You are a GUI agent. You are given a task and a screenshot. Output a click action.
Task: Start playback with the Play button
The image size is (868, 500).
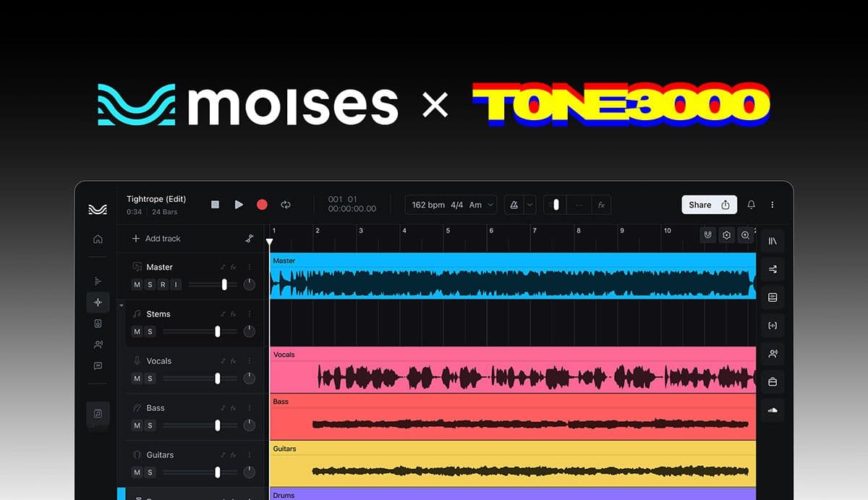tap(239, 205)
